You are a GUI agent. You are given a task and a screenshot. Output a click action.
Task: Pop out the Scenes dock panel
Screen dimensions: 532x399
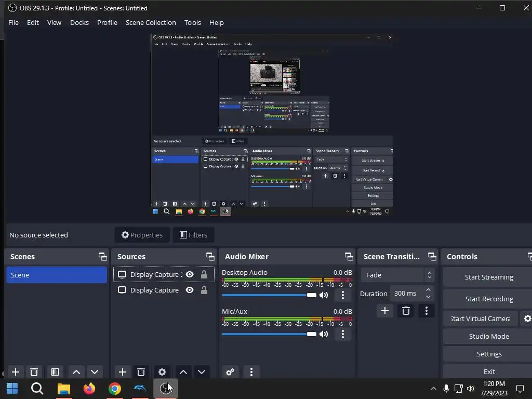pos(102,257)
